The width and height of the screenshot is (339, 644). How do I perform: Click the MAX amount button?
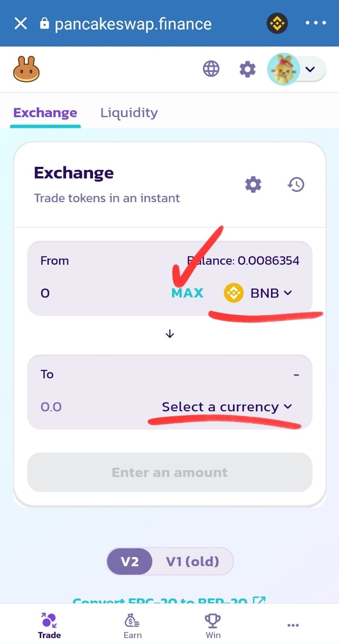pyautogui.click(x=187, y=293)
